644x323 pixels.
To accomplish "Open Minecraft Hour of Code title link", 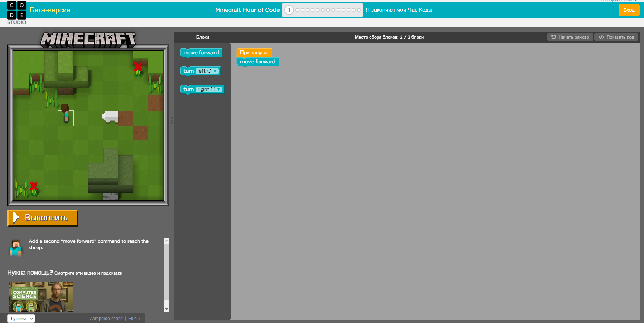I will pos(247,10).
